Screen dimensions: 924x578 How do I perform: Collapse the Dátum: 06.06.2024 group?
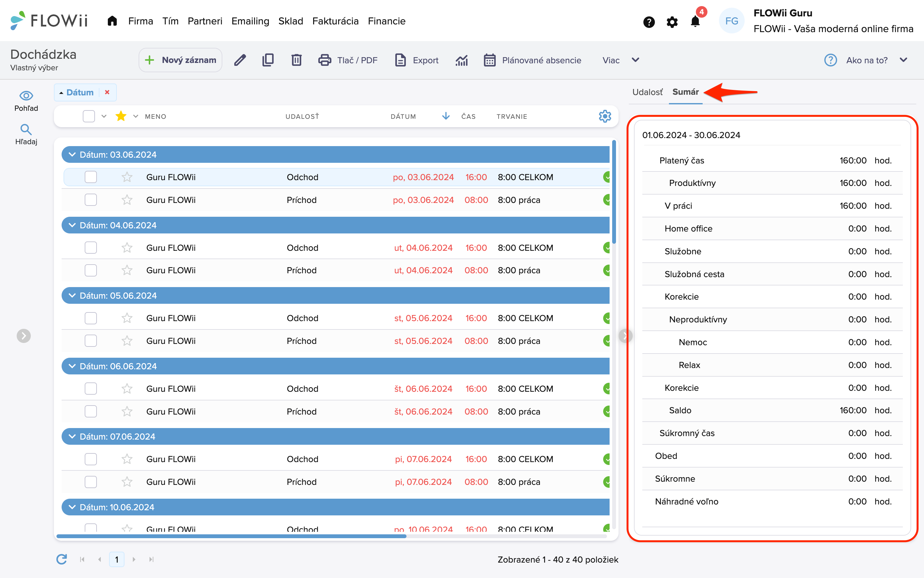click(x=72, y=366)
